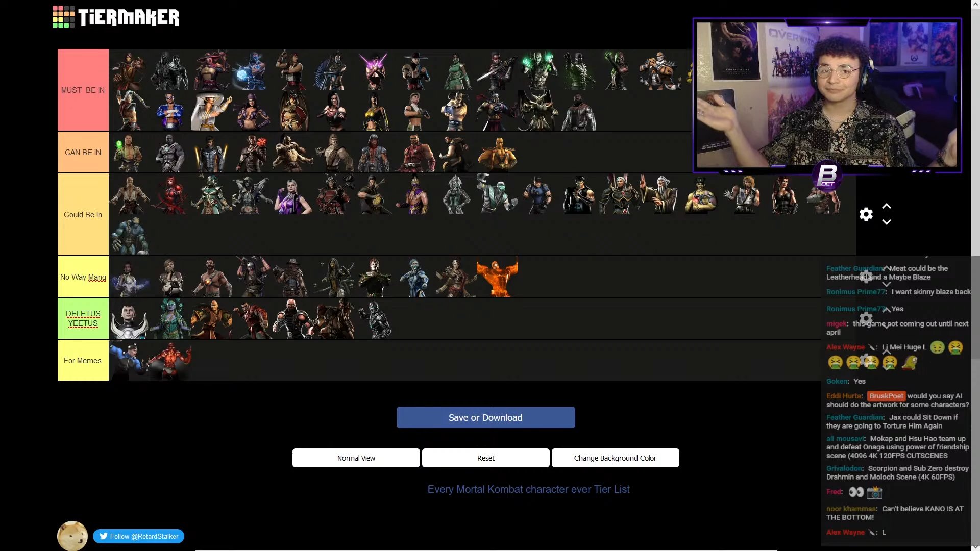
Task: Click MUST BE IN tier label
Action: pyautogui.click(x=83, y=89)
